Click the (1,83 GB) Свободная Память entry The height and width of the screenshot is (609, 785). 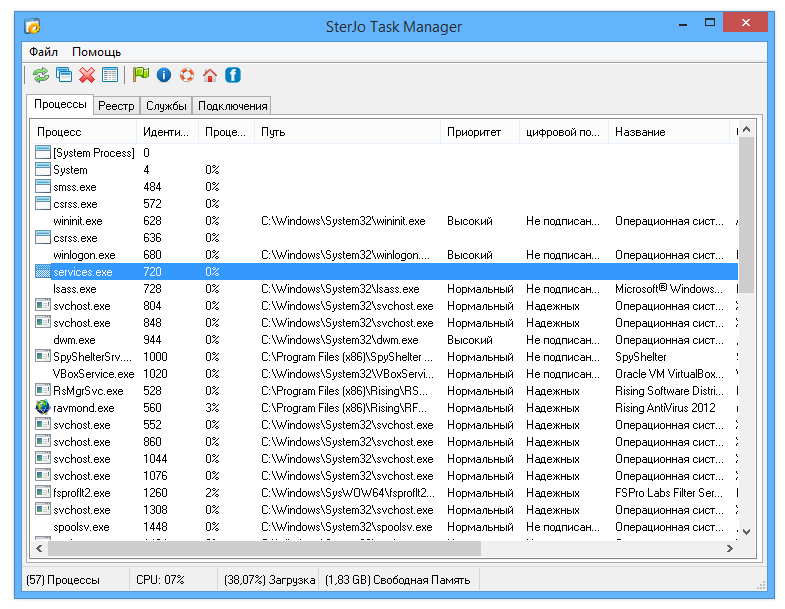(x=398, y=580)
